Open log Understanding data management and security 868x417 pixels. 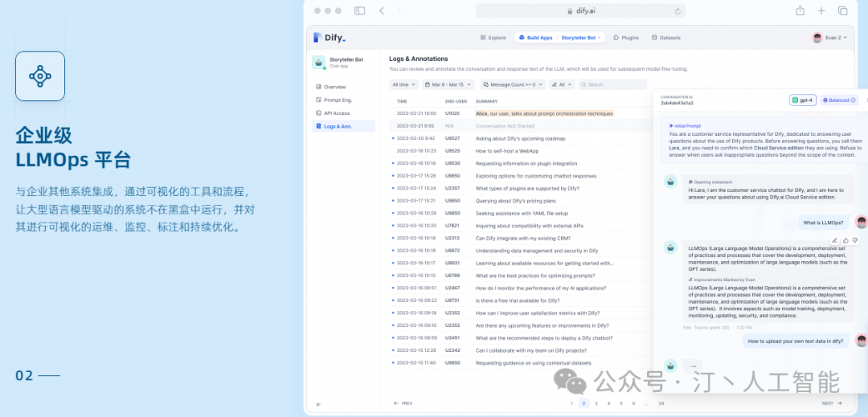[536, 251]
